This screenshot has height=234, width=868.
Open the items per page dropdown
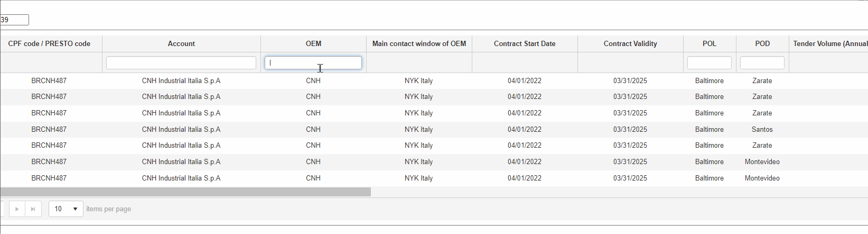click(x=66, y=209)
